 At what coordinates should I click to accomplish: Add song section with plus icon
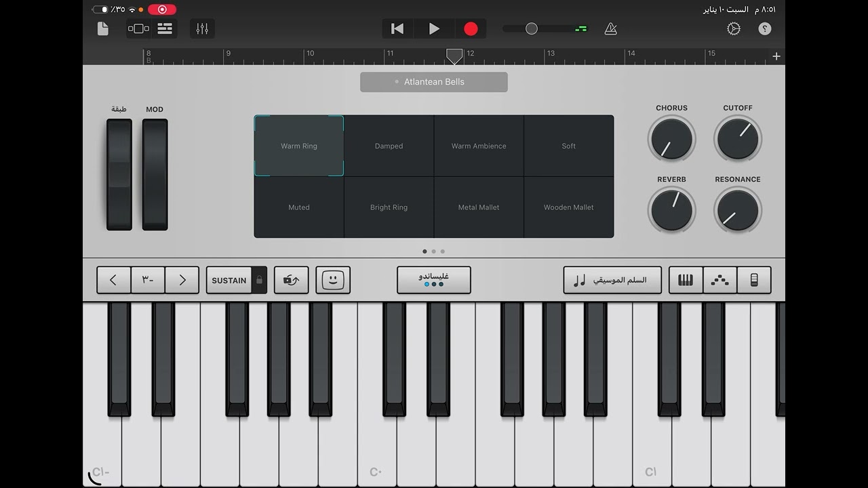[x=776, y=56]
